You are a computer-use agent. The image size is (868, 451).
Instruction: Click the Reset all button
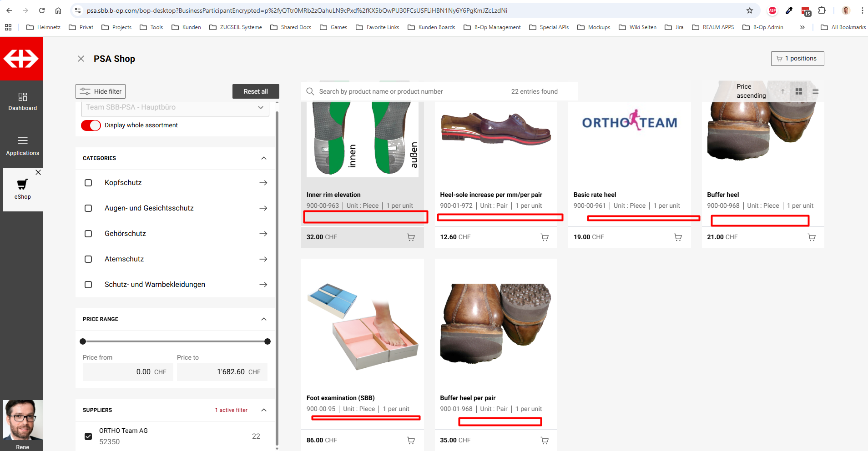tap(255, 91)
